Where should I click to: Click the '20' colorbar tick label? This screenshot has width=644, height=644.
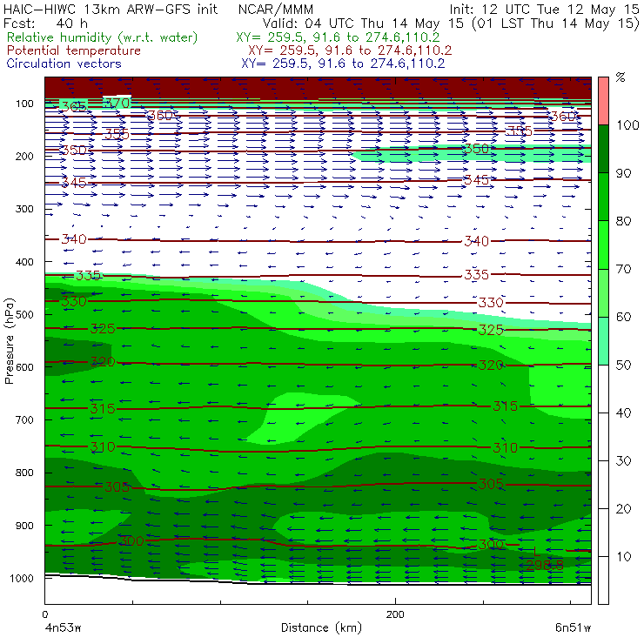click(623, 508)
